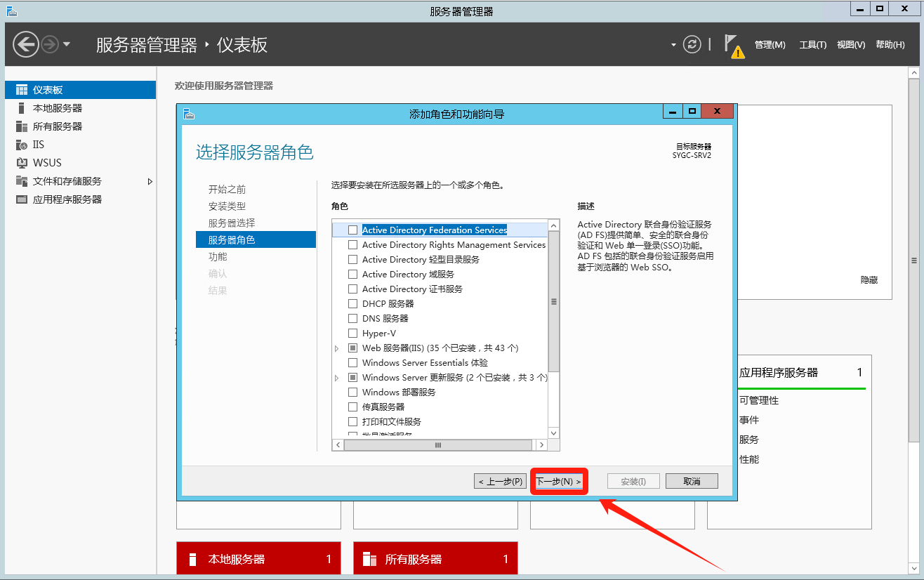Expand the Web Server (IIS) role tree

[x=337, y=348]
